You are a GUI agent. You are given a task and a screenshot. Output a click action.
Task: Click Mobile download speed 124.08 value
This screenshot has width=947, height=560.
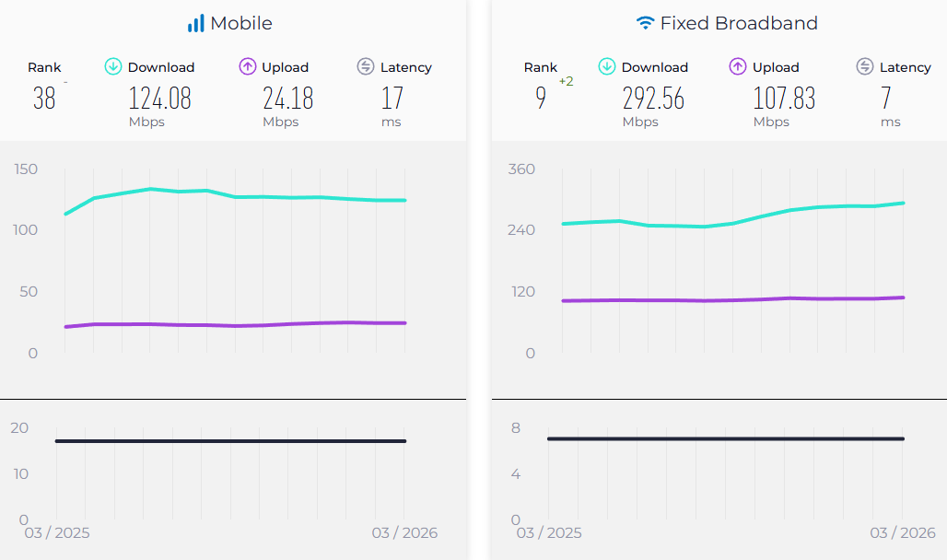click(159, 98)
